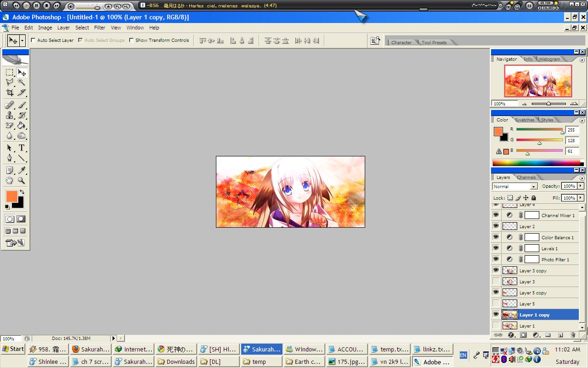
Task: Open the Image menu
Action: coord(45,28)
